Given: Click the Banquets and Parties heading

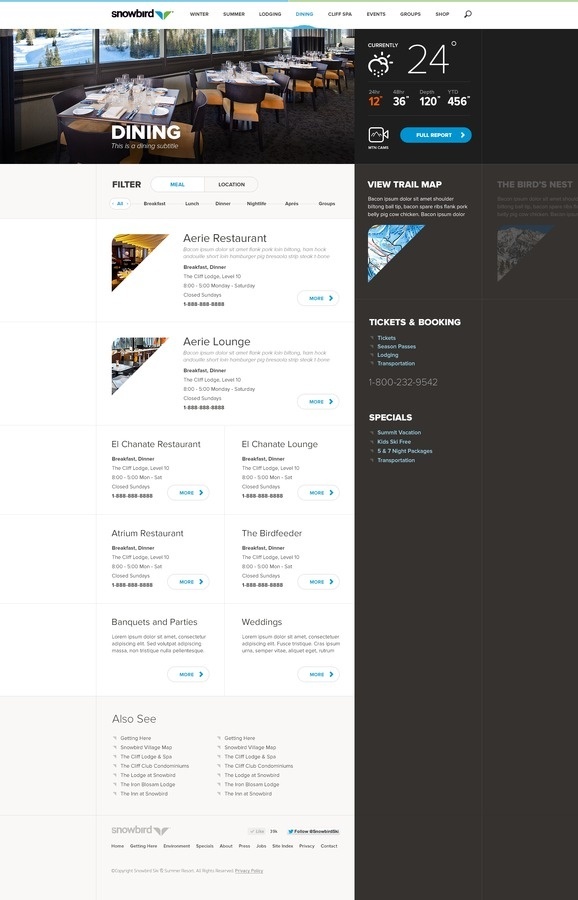Looking at the screenshot, I should pos(154,622).
